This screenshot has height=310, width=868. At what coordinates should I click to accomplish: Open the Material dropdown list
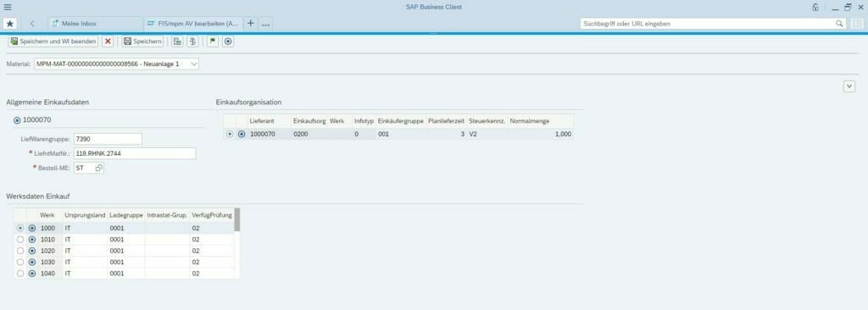193,64
